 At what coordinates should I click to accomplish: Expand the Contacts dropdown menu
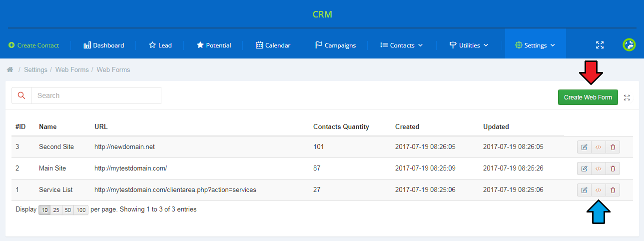click(402, 45)
